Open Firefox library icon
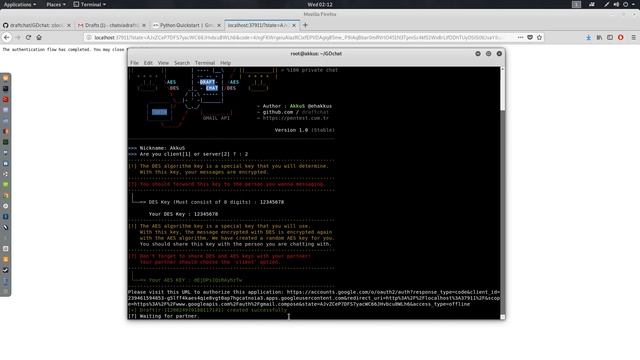This screenshot has width=640, height=360. tap(599, 38)
